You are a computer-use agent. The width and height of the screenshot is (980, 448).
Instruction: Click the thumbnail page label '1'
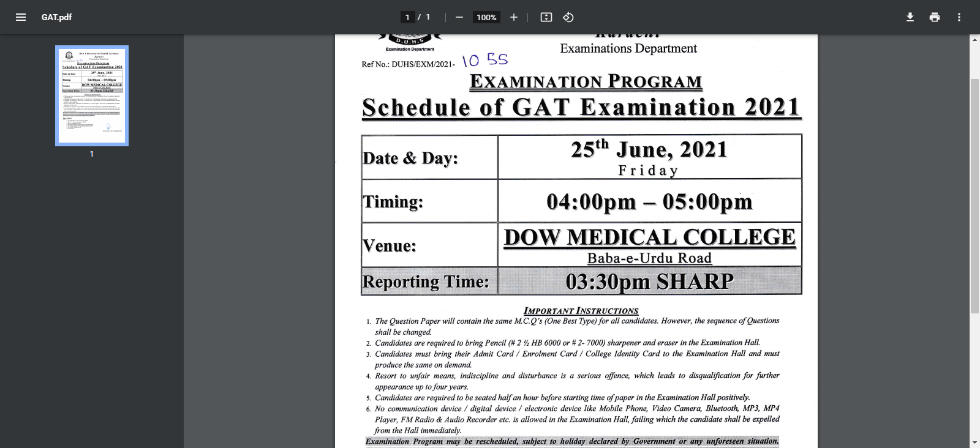[x=92, y=154]
